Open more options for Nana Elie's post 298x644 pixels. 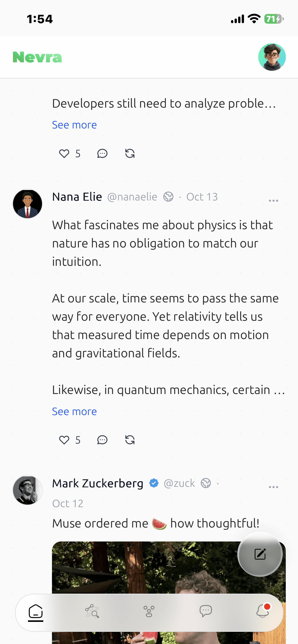pos(273,201)
